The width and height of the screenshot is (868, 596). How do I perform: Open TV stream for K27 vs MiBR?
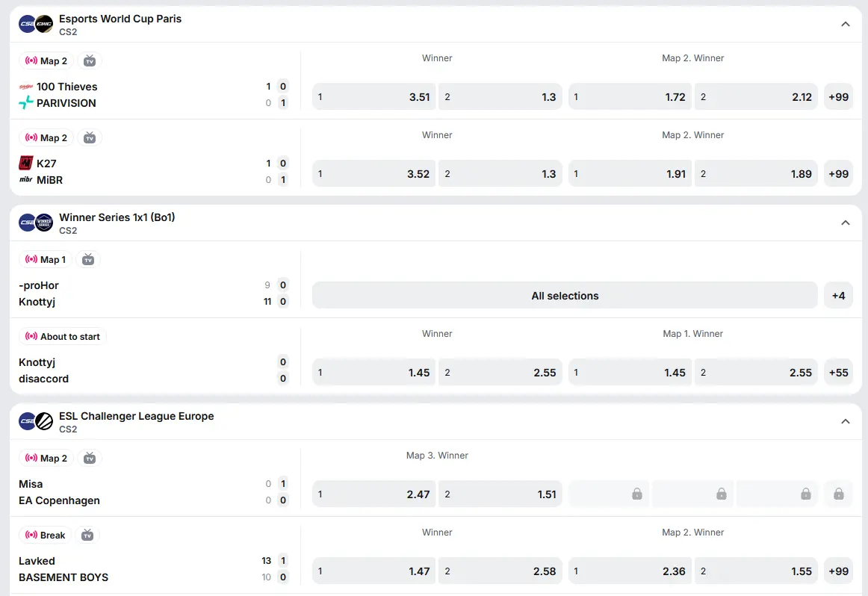90,137
